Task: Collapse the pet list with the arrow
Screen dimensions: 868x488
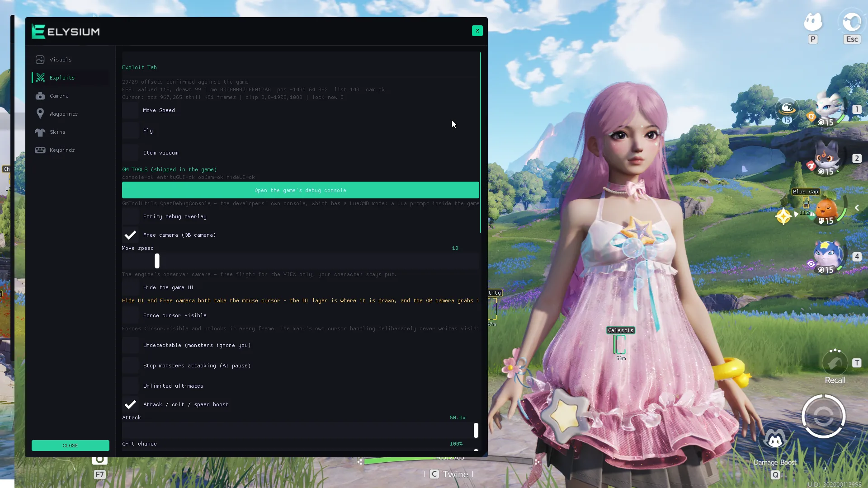Action: [857, 208]
